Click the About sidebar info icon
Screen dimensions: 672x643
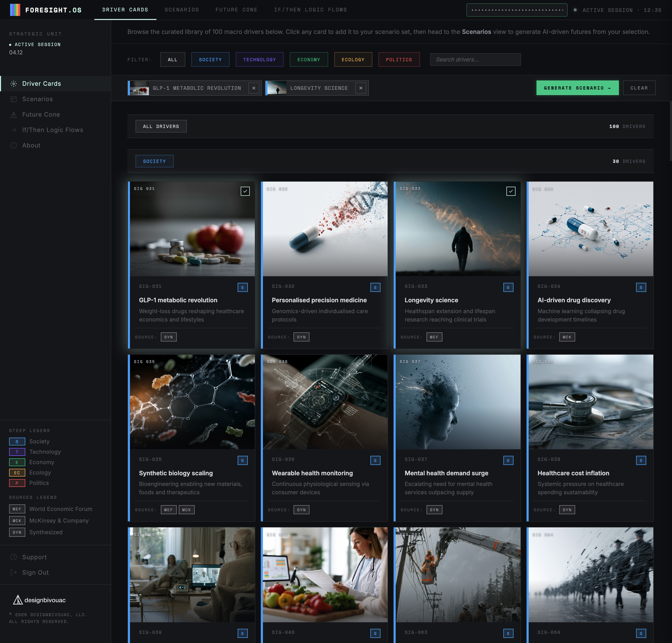click(x=14, y=145)
